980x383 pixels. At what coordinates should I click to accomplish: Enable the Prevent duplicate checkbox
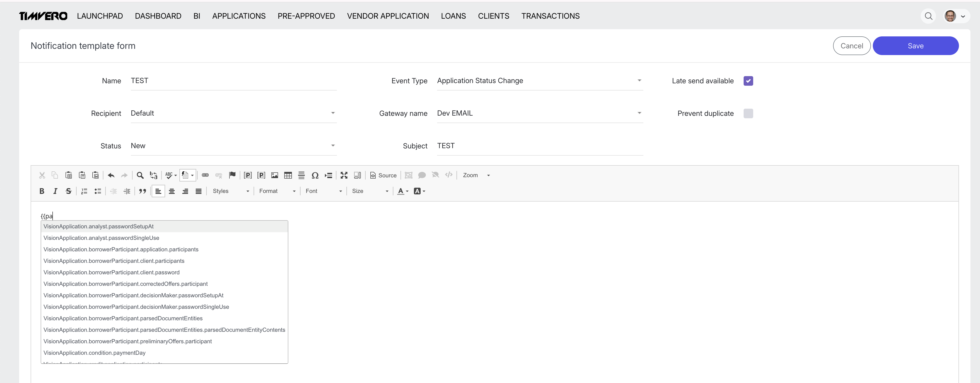[748, 113]
